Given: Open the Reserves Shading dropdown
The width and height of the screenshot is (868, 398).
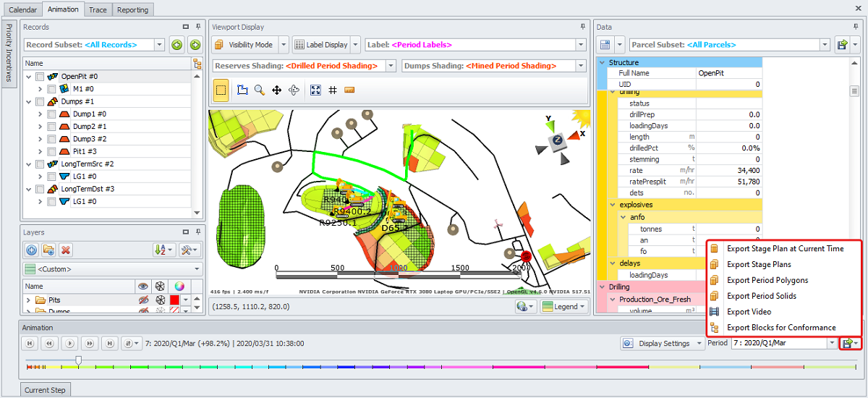Looking at the screenshot, I should pyautogui.click(x=391, y=66).
